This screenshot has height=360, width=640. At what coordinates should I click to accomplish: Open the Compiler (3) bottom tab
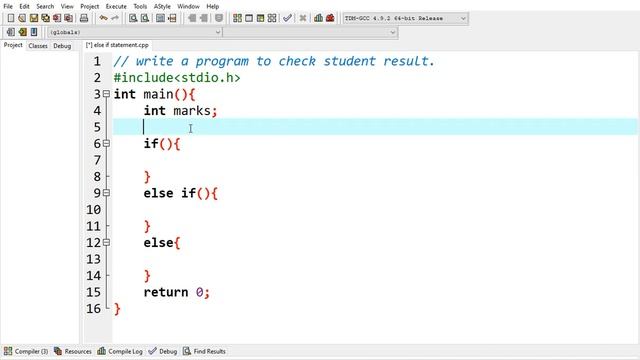pyautogui.click(x=26, y=351)
